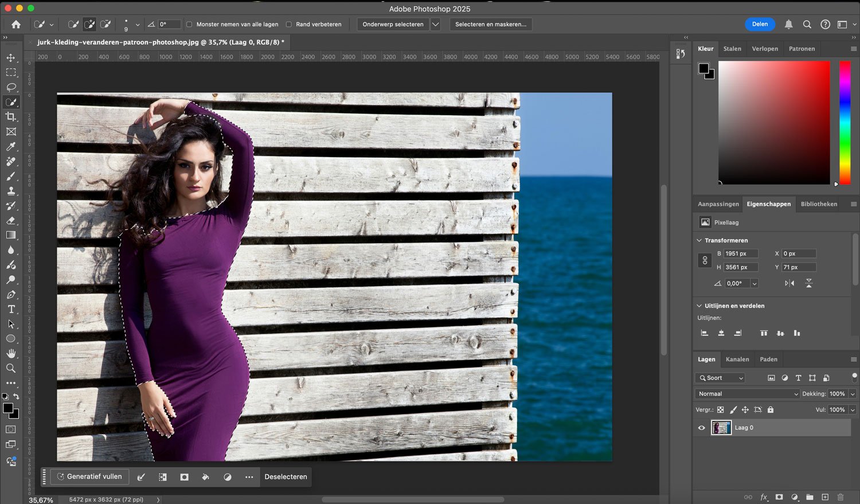The width and height of the screenshot is (860, 504).
Task: Click the blue Delen button
Action: click(x=760, y=24)
